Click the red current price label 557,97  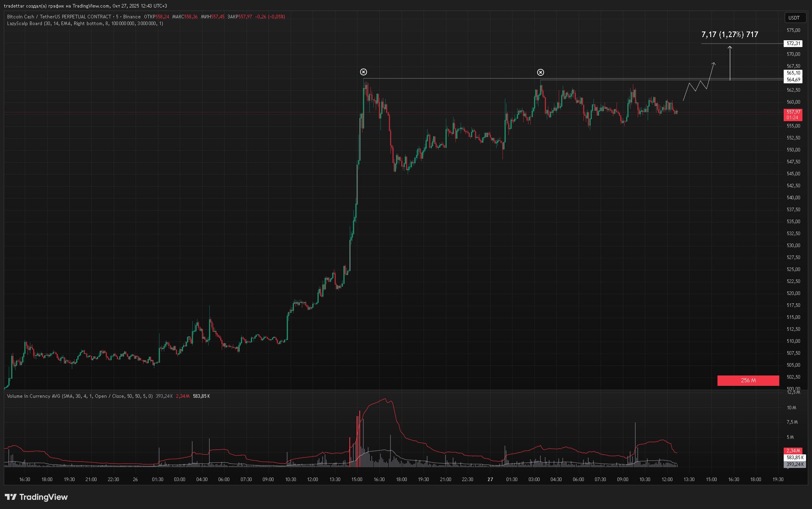click(793, 112)
